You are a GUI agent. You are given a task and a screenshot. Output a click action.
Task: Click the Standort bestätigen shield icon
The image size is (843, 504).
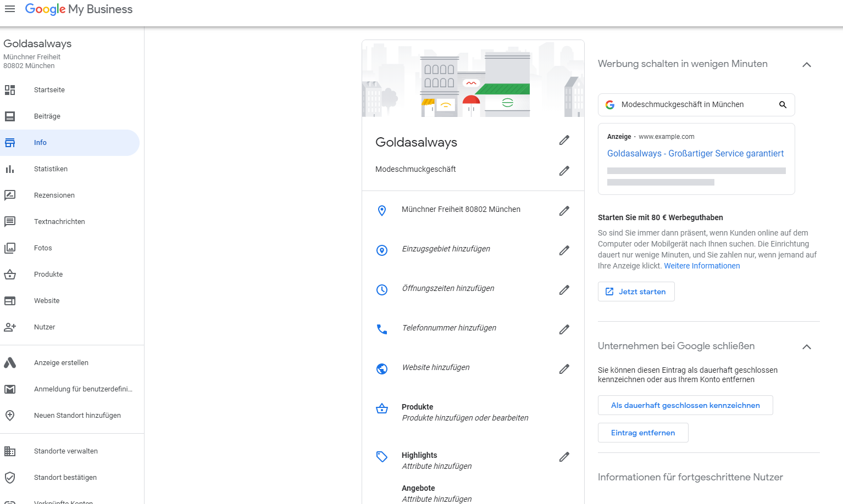tap(10, 478)
